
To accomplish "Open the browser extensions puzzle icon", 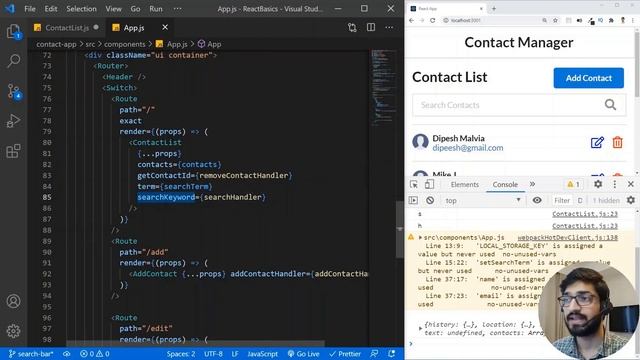I will 611,20.
